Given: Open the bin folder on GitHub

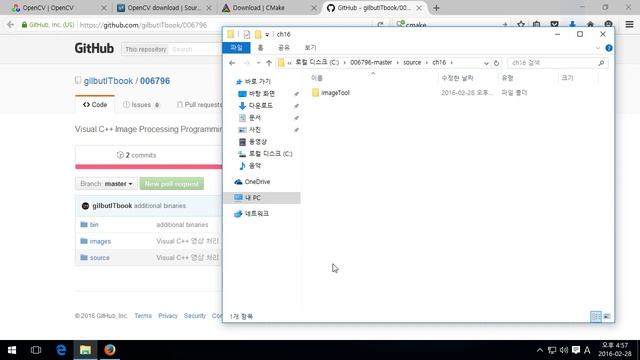Looking at the screenshot, I should [x=94, y=225].
